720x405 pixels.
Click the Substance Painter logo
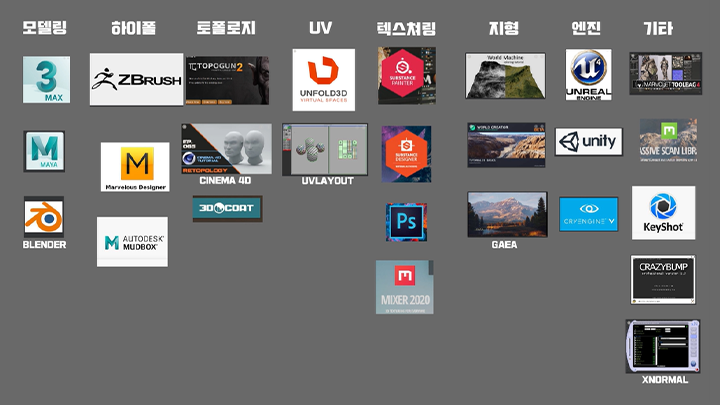pyautogui.click(x=407, y=75)
